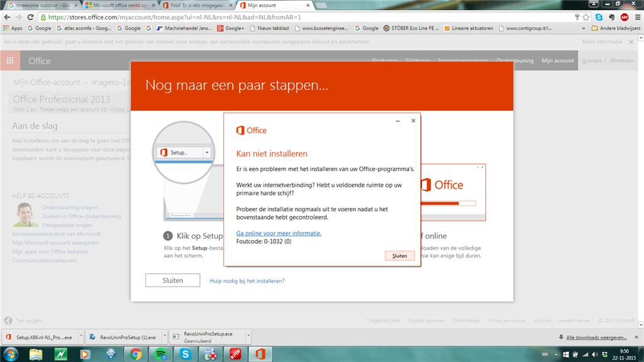644x362 pixels.
Task: Open the Google+ bookmark
Action: pos(230,28)
